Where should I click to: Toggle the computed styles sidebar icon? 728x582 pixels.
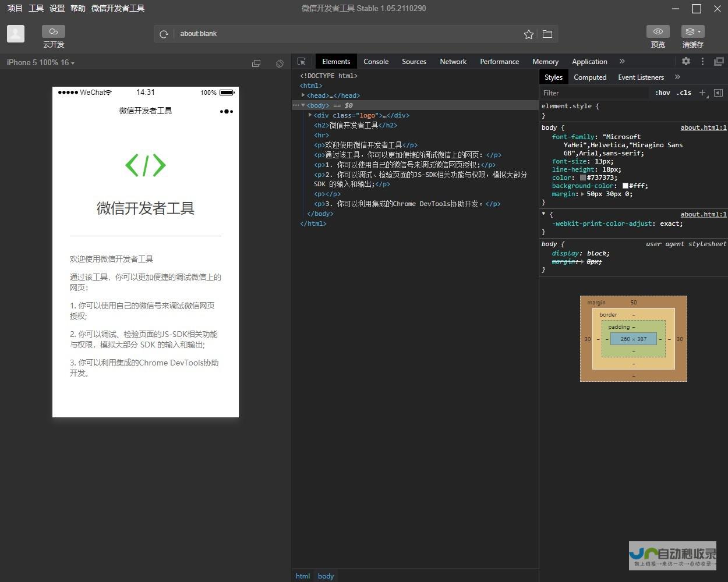point(719,93)
